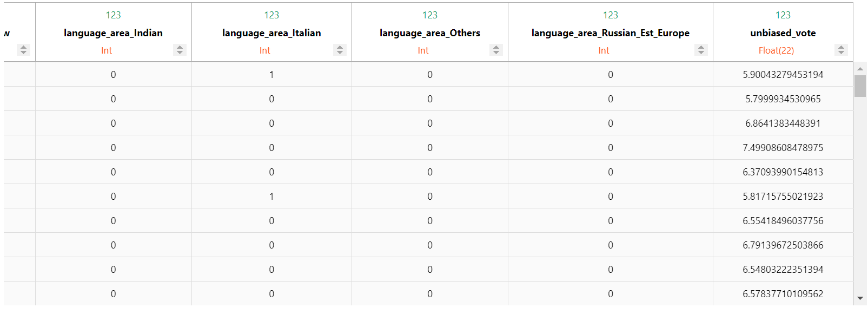
Task: Select the unbiased_vote column header
Action: click(783, 33)
